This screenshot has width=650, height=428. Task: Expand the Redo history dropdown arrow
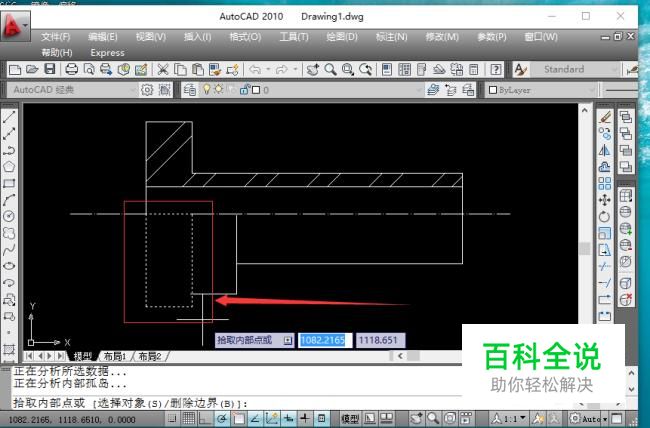pos(295,69)
